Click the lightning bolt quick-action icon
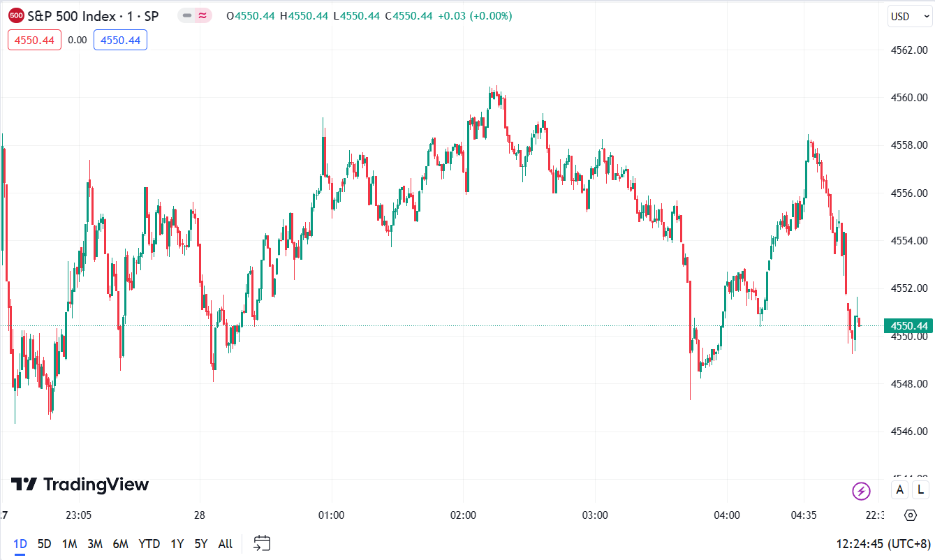The height and width of the screenshot is (560, 935). click(x=861, y=491)
